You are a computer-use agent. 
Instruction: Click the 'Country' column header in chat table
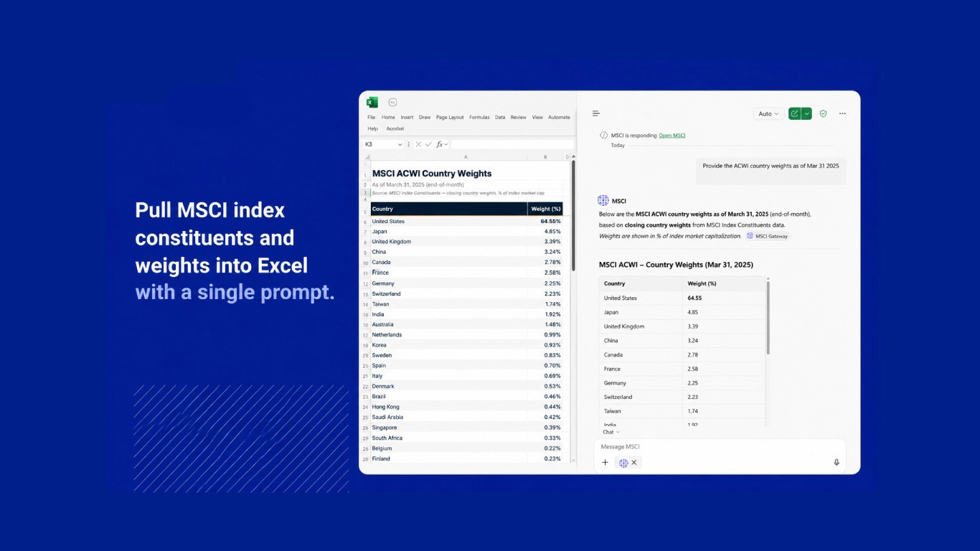(641, 283)
